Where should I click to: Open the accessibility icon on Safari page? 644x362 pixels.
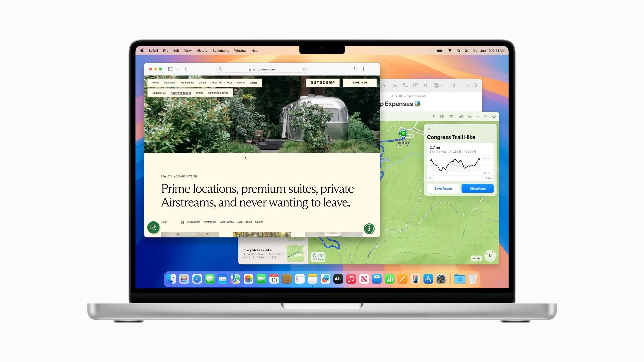[369, 228]
